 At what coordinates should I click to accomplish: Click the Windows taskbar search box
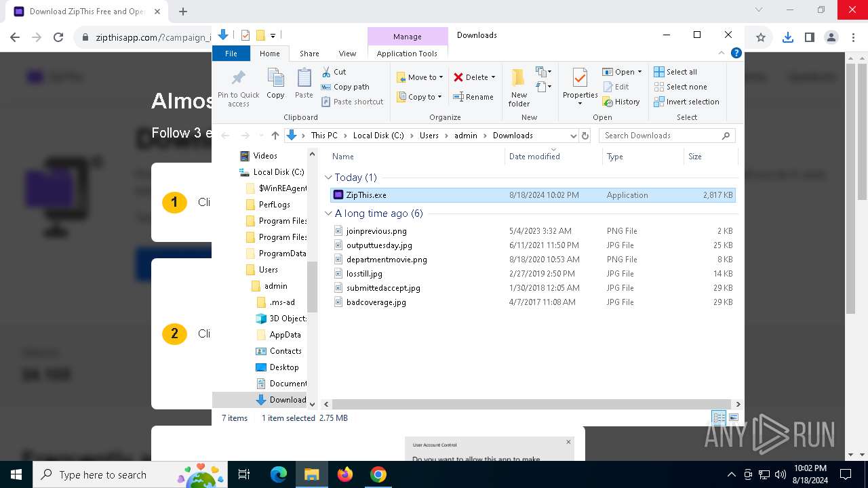(129, 474)
